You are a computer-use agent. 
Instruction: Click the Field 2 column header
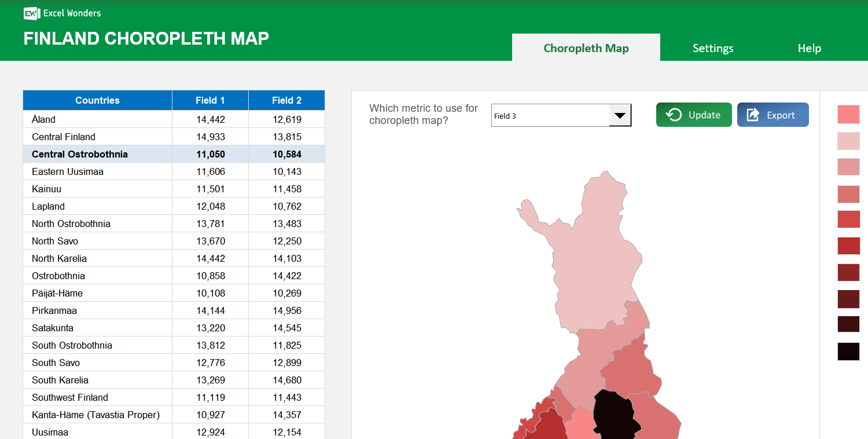[x=286, y=100]
